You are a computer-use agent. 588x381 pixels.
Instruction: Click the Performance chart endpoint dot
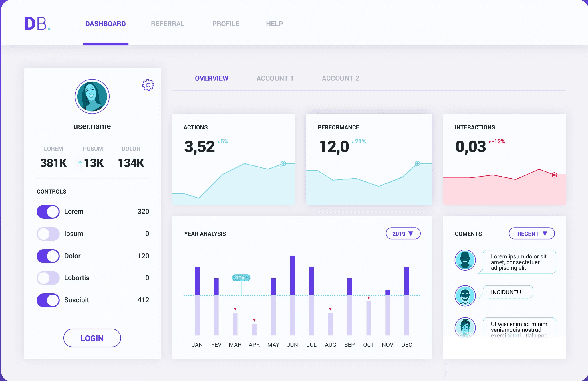[417, 163]
